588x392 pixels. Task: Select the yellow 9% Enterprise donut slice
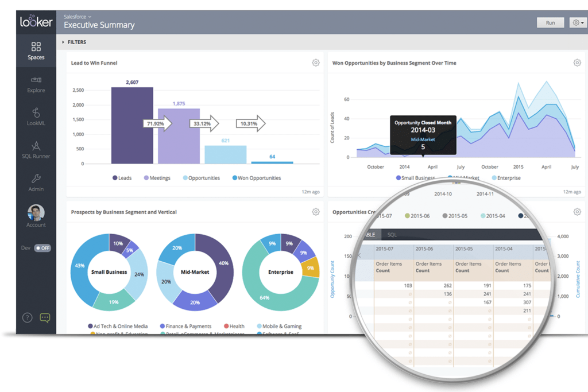(311, 267)
